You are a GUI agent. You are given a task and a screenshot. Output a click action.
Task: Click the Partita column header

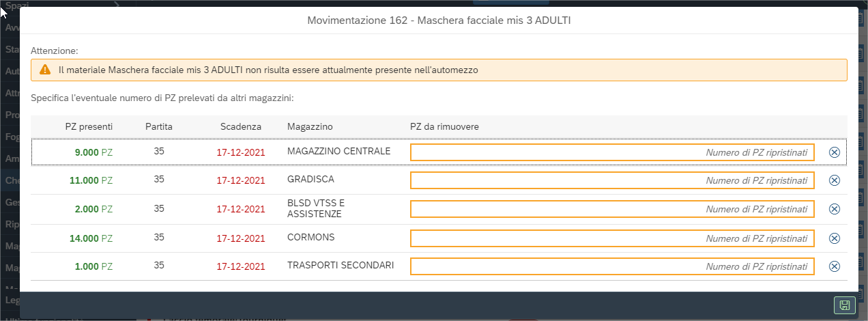point(159,126)
